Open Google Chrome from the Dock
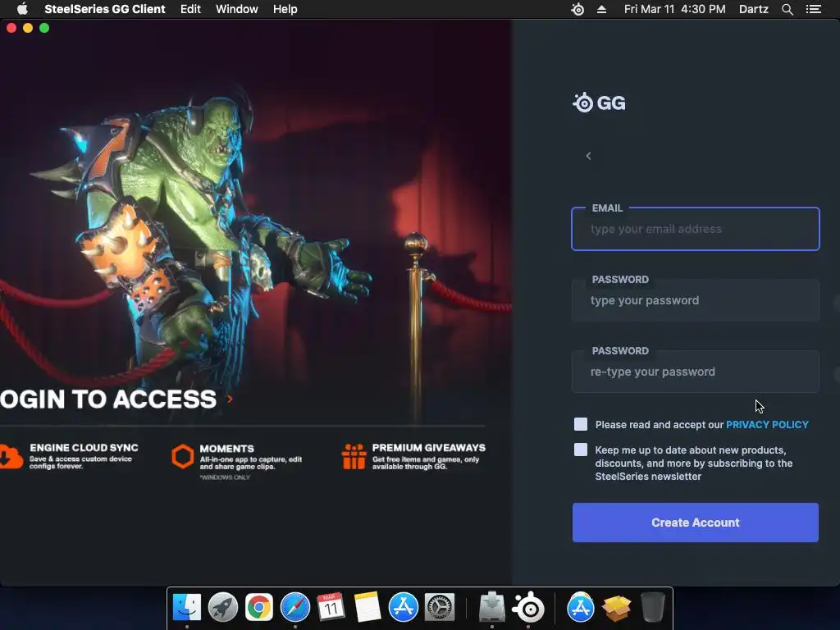 pyautogui.click(x=258, y=608)
